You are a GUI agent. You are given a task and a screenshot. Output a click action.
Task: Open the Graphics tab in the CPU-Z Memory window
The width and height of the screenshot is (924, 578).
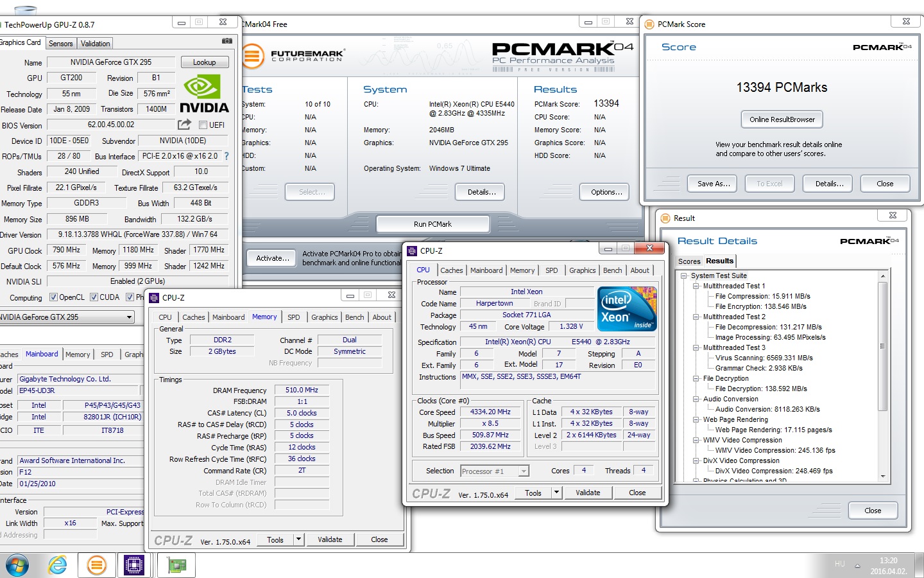click(x=325, y=317)
